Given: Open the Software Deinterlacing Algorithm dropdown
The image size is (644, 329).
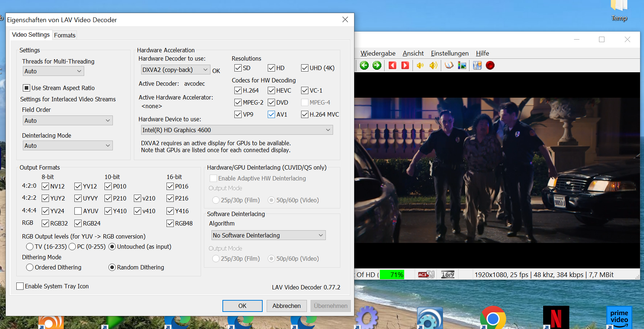Looking at the screenshot, I should (268, 235).
